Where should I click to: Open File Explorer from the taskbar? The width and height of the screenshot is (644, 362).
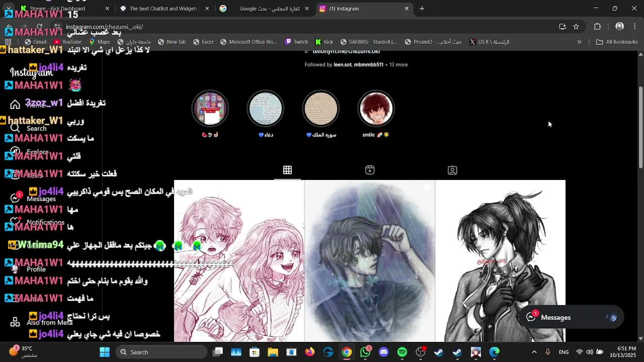point(273,352)
